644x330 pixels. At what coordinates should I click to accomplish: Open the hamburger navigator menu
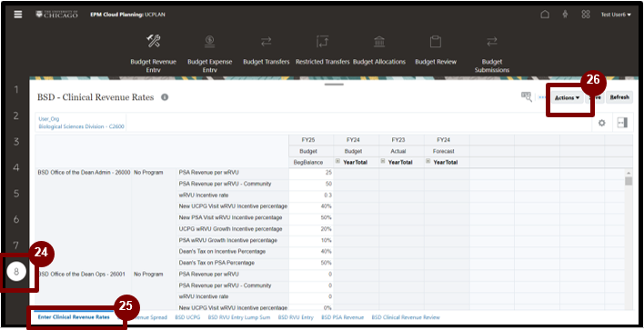tap(18, 15)
